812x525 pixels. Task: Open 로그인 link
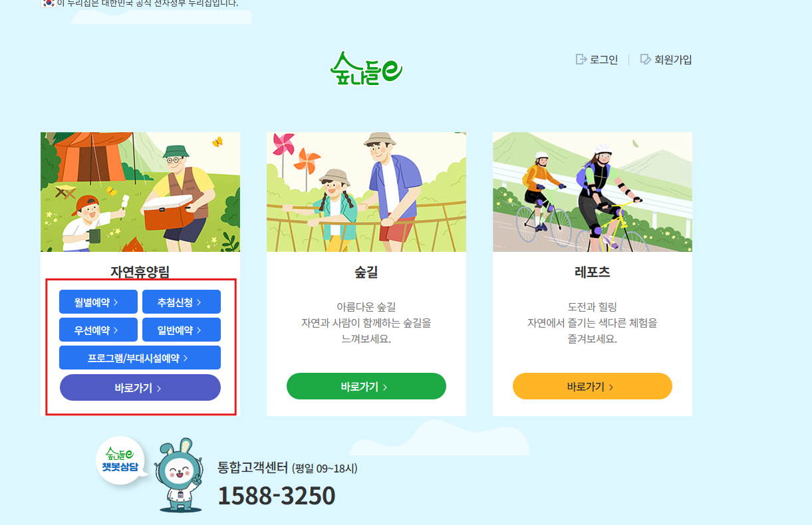tap(604, 60)
